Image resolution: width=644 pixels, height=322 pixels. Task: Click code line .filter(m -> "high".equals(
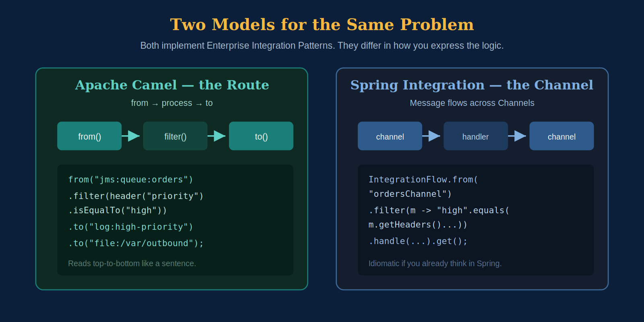point(439,211)
